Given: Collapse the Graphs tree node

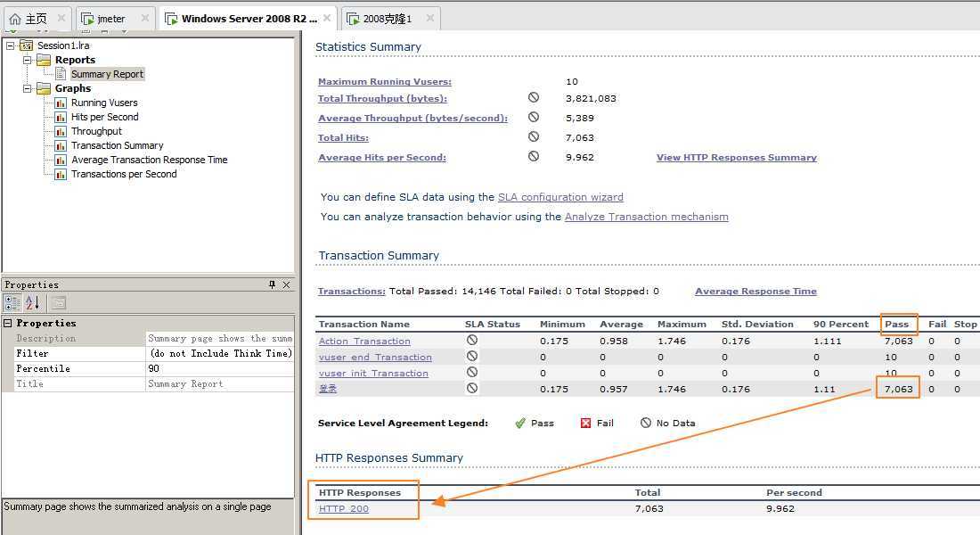Looking at the screenshot, I should tap(27, 89).
